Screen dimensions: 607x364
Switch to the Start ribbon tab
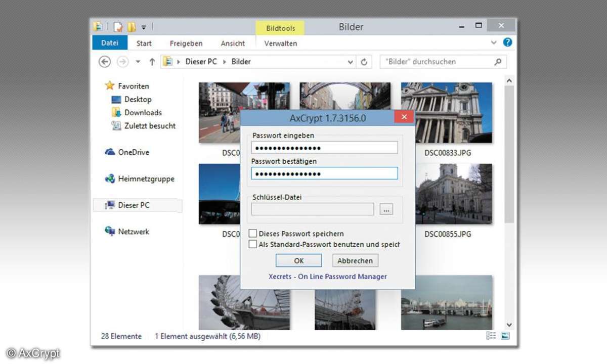[x=144, y=43]
